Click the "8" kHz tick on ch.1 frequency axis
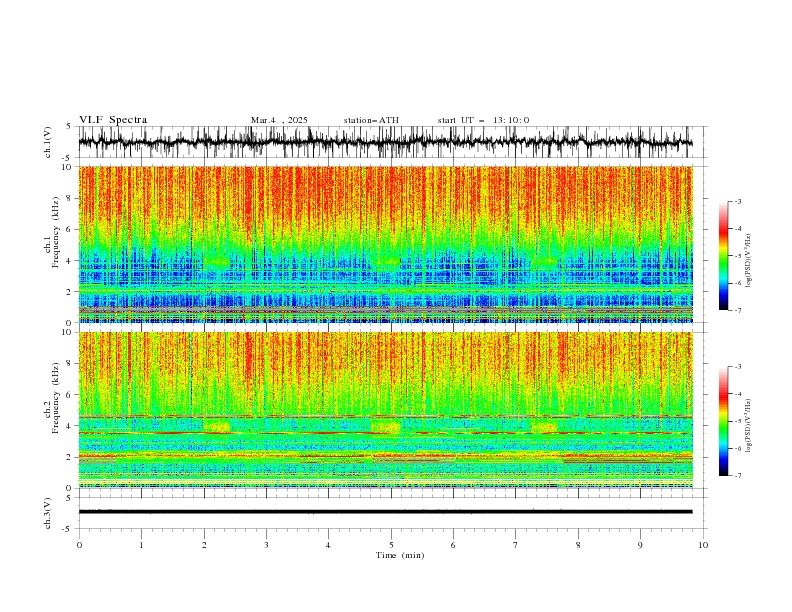Viewport: 792px width, 612px height. 70,198
